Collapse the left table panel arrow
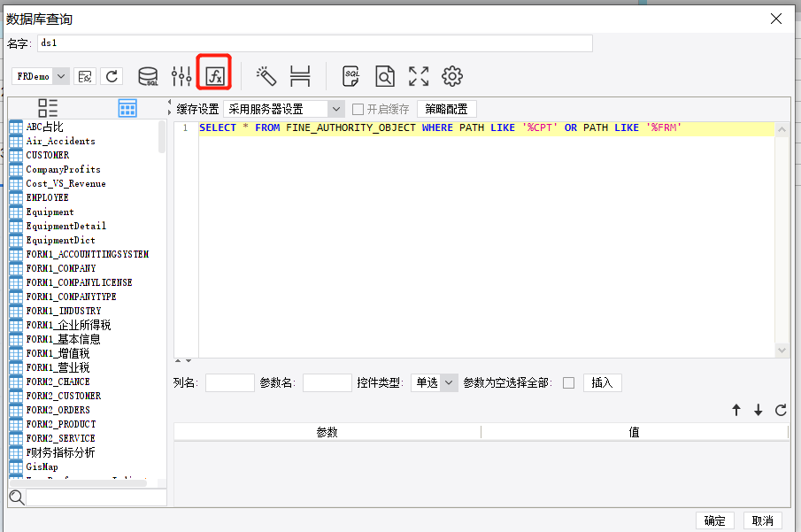This screenshot has width=801, height=532. click(170, 102)
